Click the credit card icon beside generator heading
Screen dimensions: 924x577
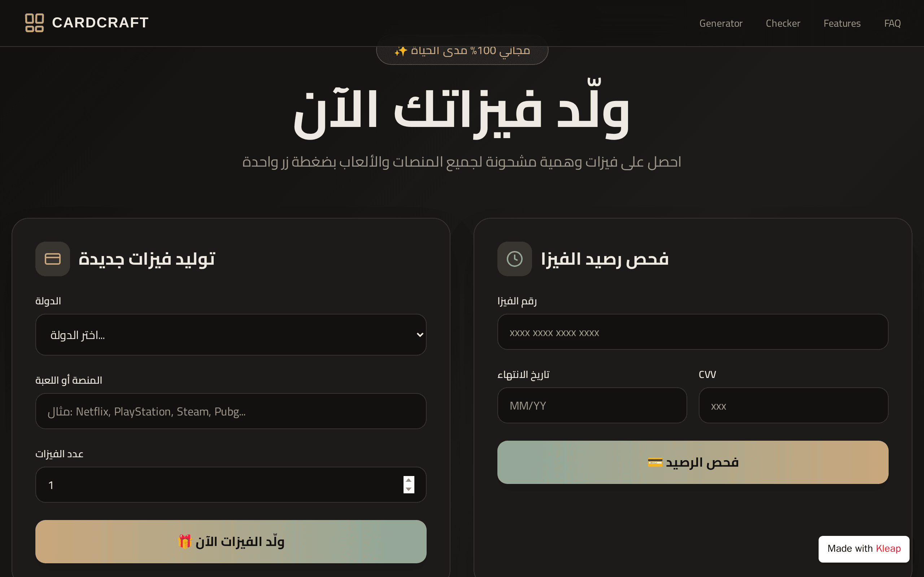(x=53, y=259)
